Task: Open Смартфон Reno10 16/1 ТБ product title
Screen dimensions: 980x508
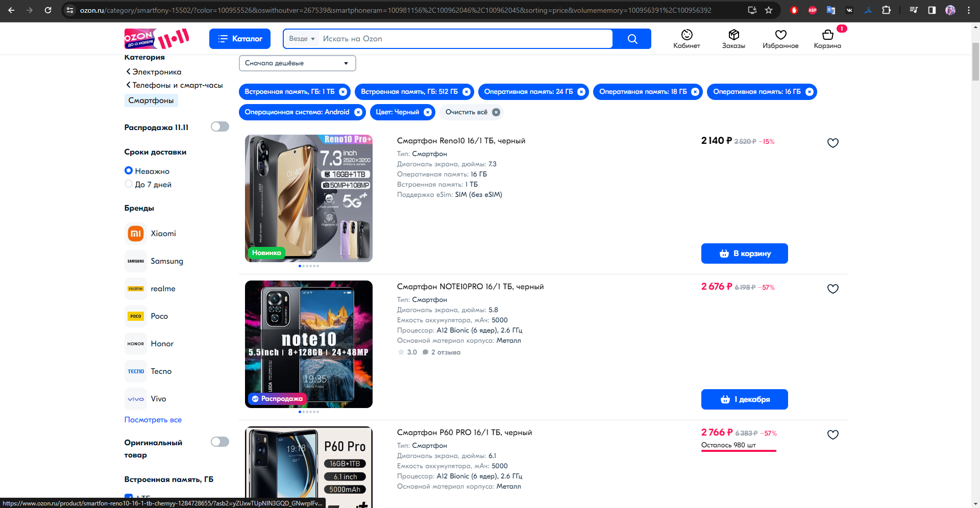Action: coord(461,141)
